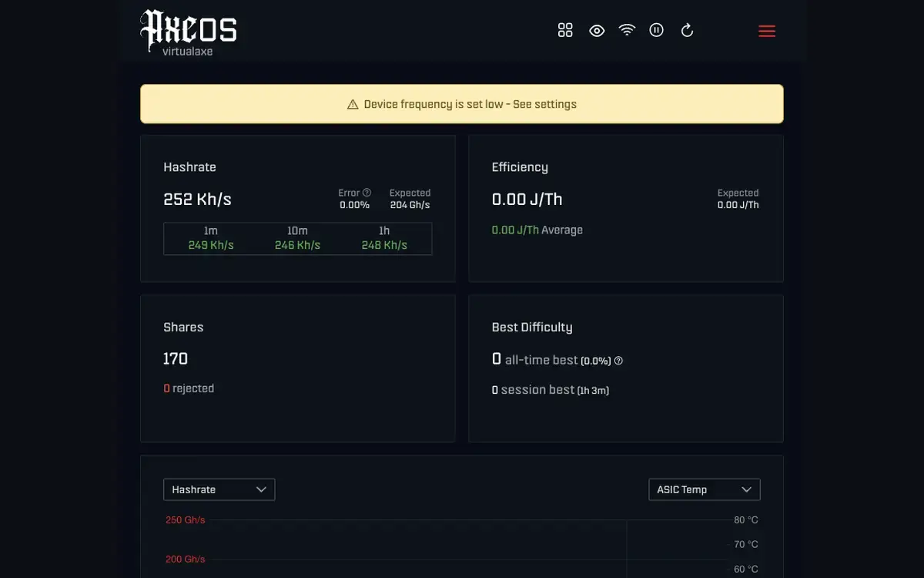Click the 0.00 J/Th efficiency value
Viewport: 924px width, 578px height.
coord(527,199)
